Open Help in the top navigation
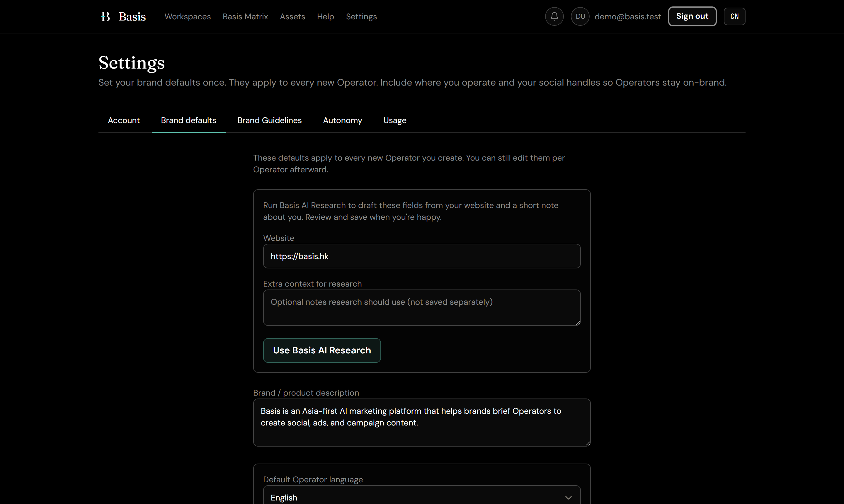 [325, 16]
